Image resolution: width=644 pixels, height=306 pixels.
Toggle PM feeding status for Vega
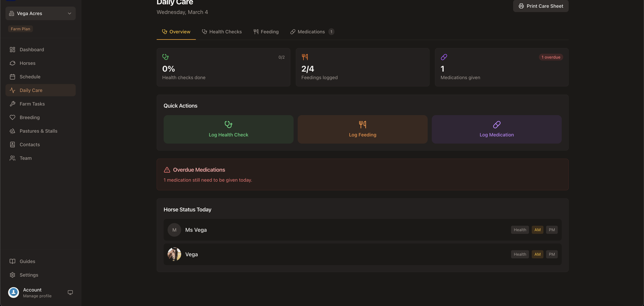(552, 254)
